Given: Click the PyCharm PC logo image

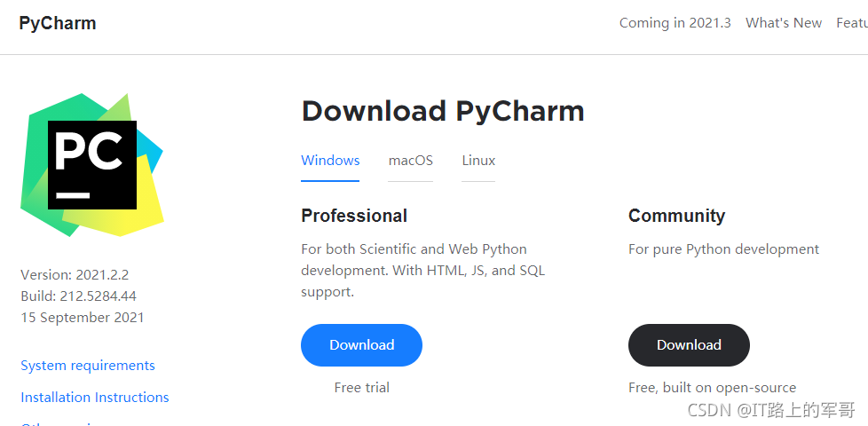Looking at the screenshot, I should (x=92, y=165).
